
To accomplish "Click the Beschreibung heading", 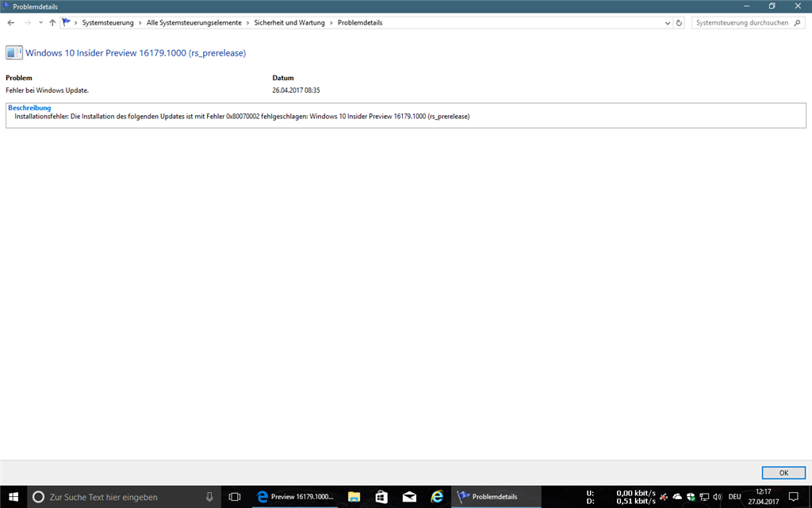I will [29, 108].
